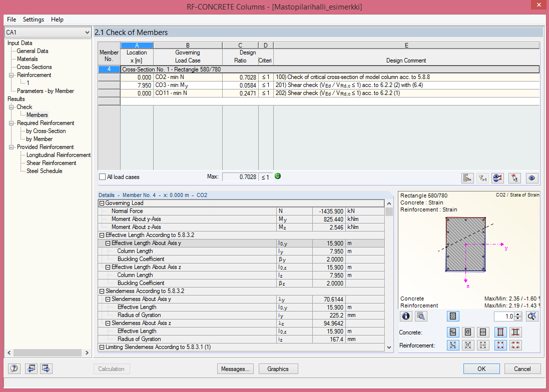Click the OK button
The height and width of the screenshot is (392, 549).
481,369
